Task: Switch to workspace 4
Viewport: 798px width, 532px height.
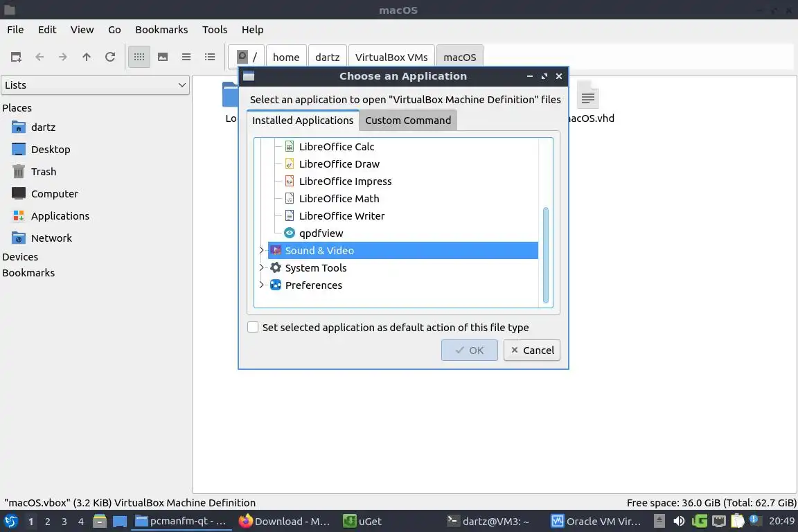Action: (81, 522)
